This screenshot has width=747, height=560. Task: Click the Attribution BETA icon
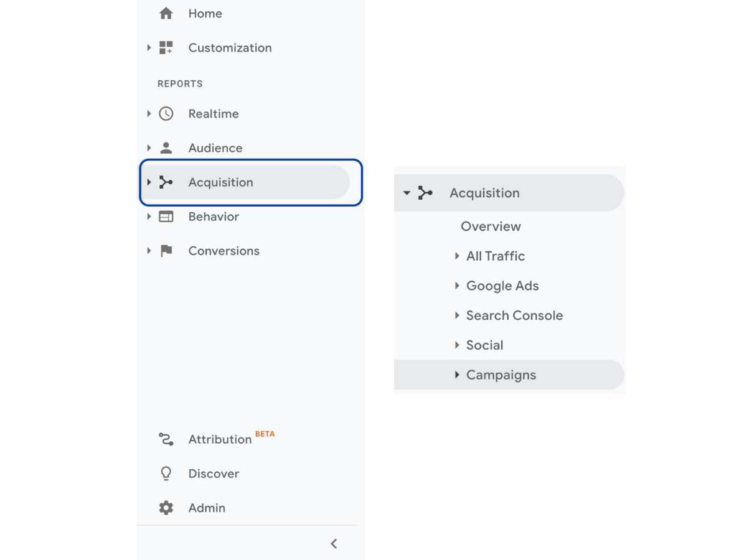[166, 439]
